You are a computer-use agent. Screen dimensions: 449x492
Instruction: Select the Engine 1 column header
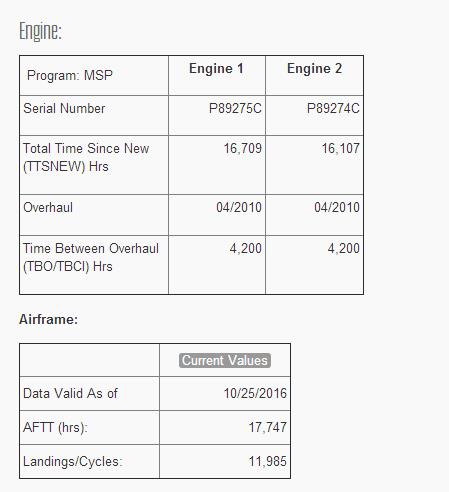(216, 68)
